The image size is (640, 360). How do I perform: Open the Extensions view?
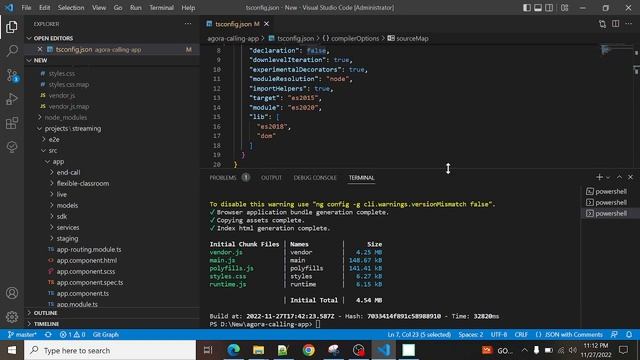coord(12,123)
